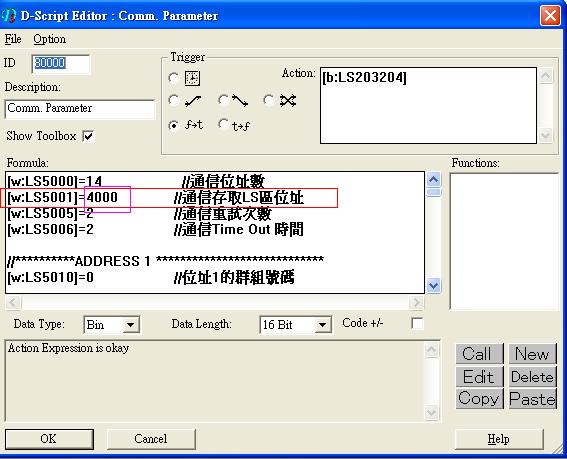The image size is (567, 459).
Task: Select the true-to-false (t→f) trigger radio
Action: pyautogui.click(x=223, y=125)
